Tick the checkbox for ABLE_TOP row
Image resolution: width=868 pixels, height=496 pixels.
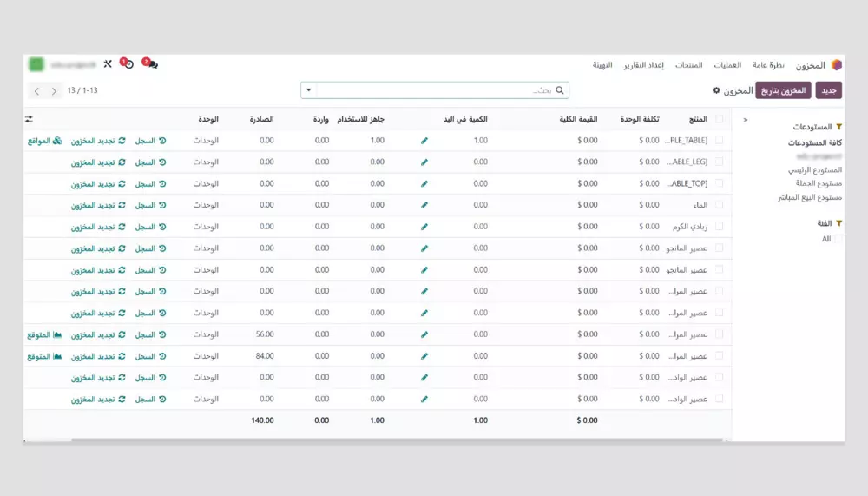coord(719,183)
